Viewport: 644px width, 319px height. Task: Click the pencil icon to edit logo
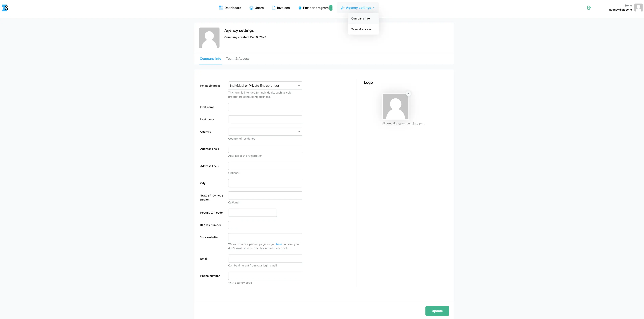(409, 94)
